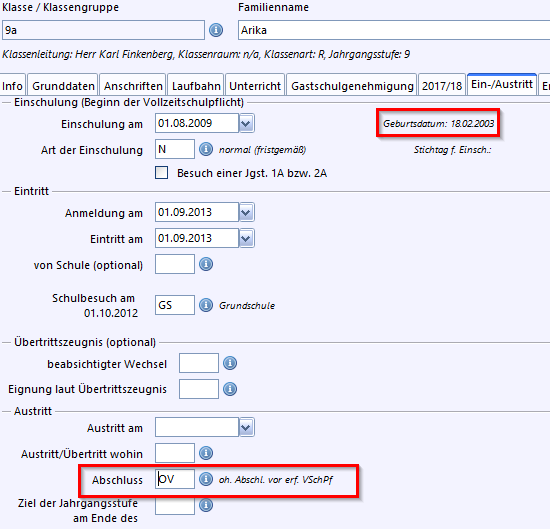Expand Einschulung am date dropdown
This screenshot has width=550, height=529.
tap(246, 123)
